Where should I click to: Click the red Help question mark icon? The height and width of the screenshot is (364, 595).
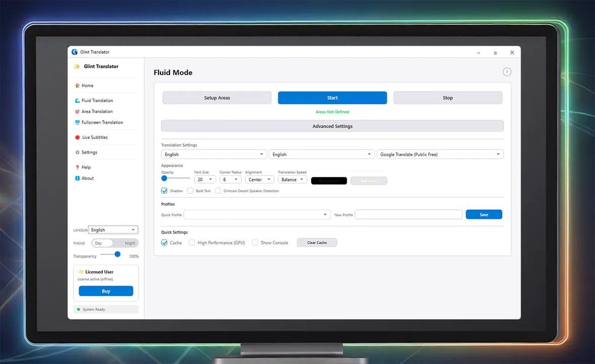coord(77,167)
